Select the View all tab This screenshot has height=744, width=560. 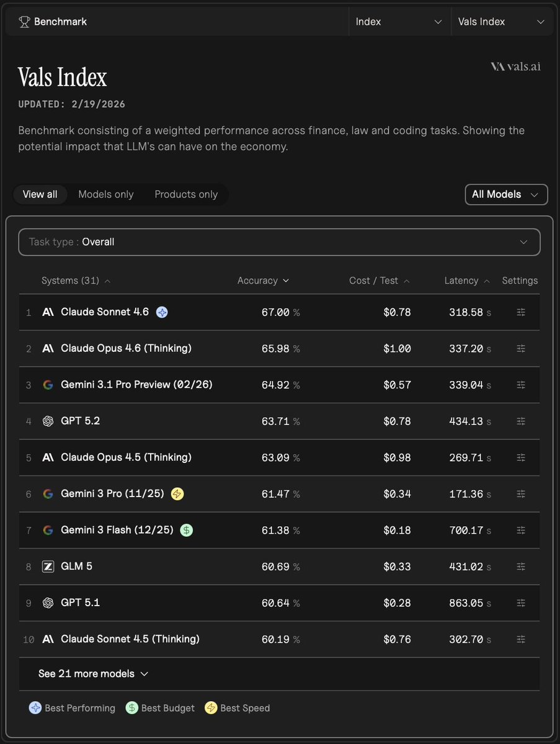[x=40, y=195]
